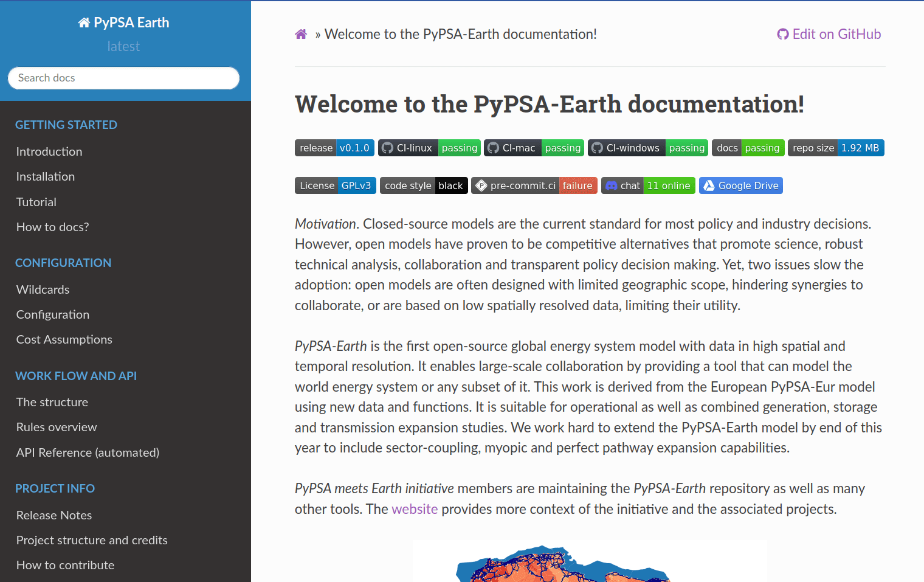Click the CI-windows passing badge

point(648,148)
